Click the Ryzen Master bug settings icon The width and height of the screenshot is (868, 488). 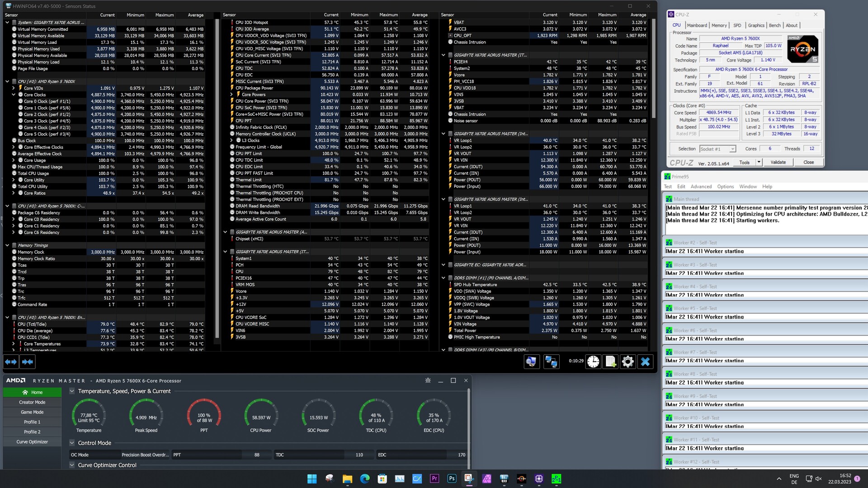(428, 380)
